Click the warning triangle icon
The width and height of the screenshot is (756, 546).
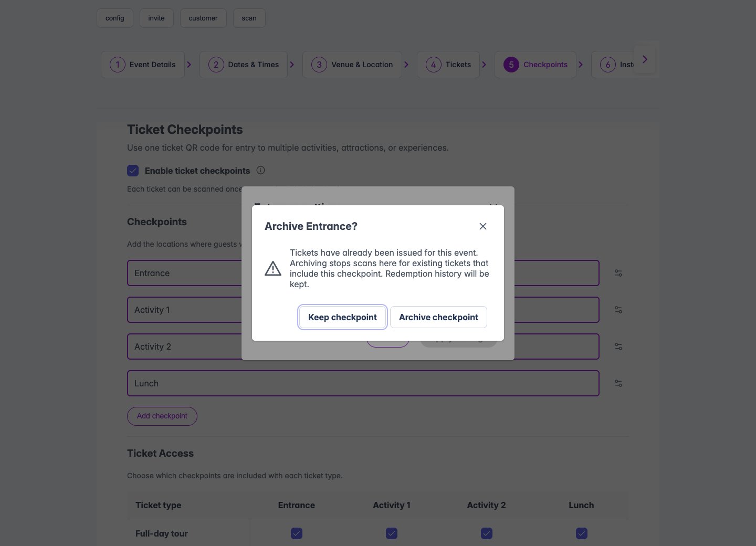pos(273,268)
